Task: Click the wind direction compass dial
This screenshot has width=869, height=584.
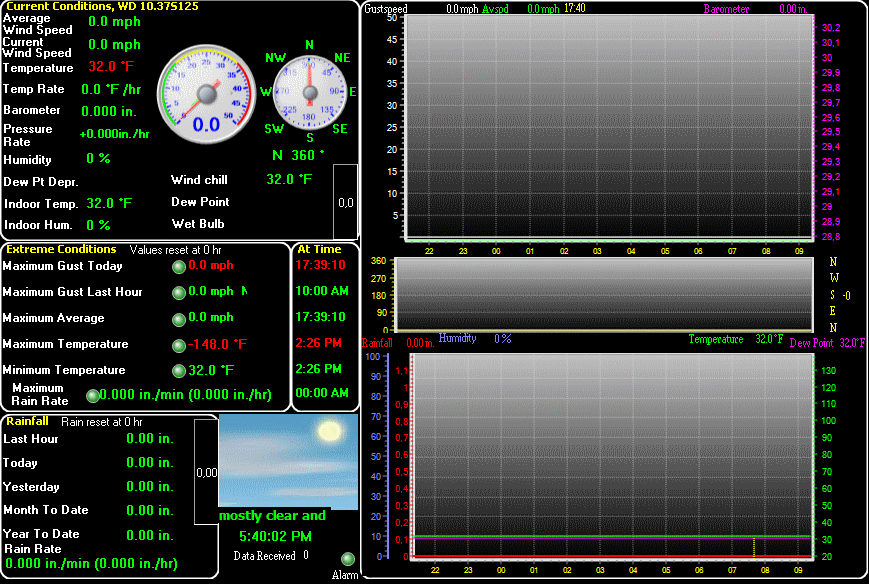Action: 309,92
